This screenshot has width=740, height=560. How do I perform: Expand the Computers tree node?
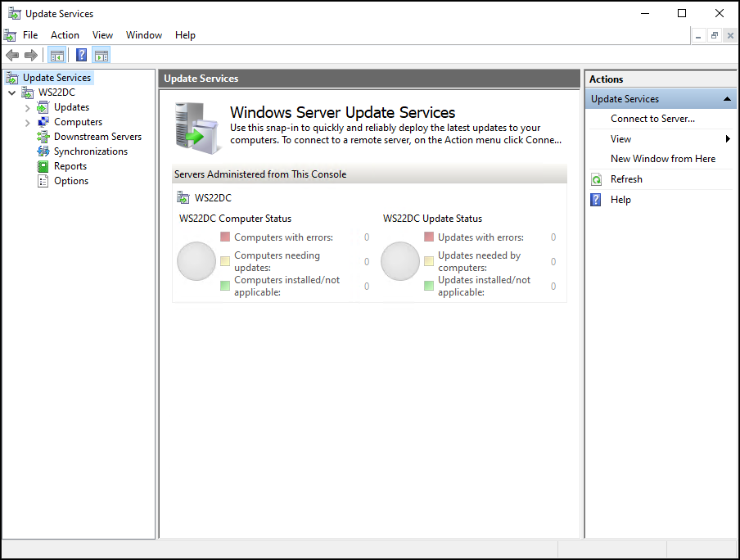click(27, 123)
